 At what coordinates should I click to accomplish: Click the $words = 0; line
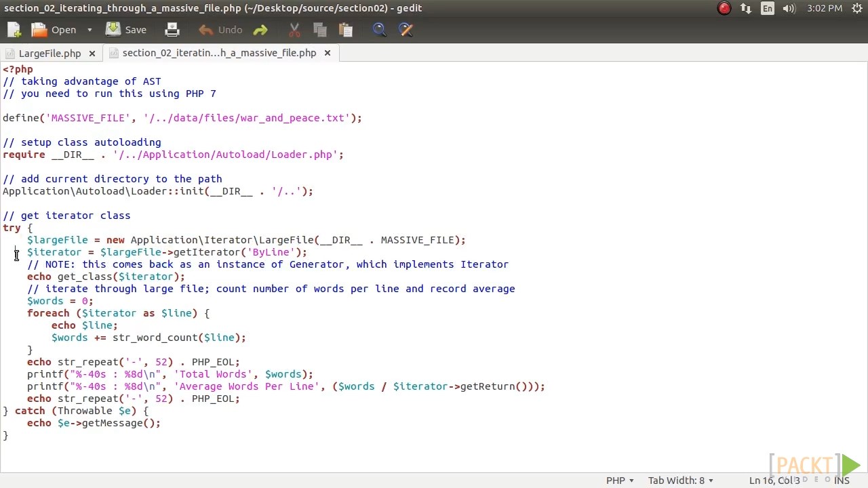[60, 301]
